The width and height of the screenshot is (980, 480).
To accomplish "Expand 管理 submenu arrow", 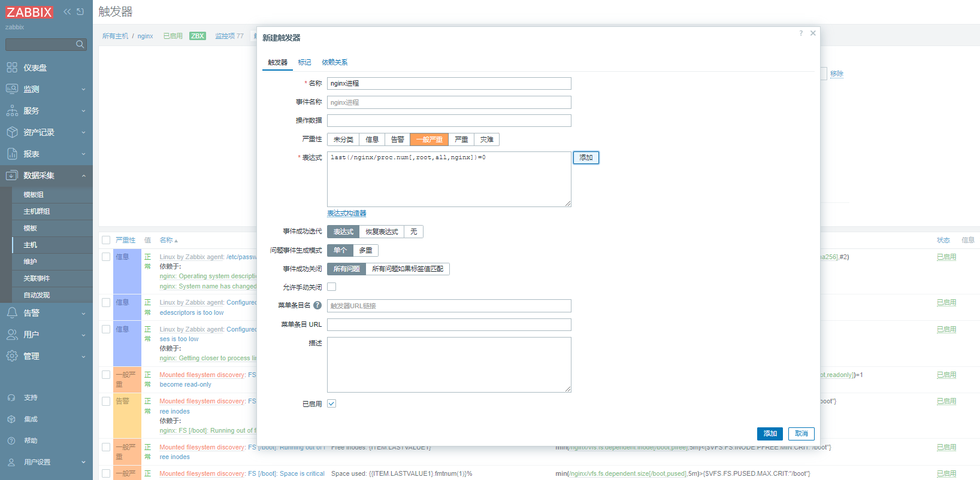I will (x=83, y=356).
